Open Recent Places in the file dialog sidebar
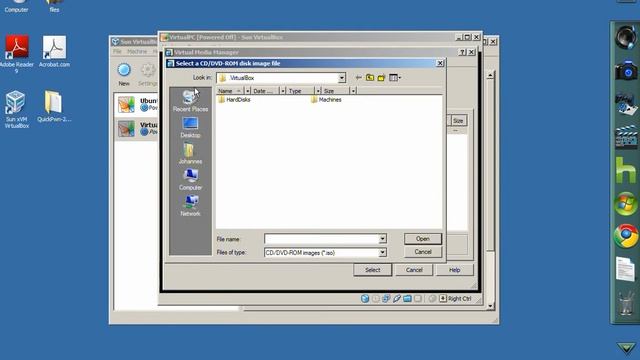 [x=190, y=101]
